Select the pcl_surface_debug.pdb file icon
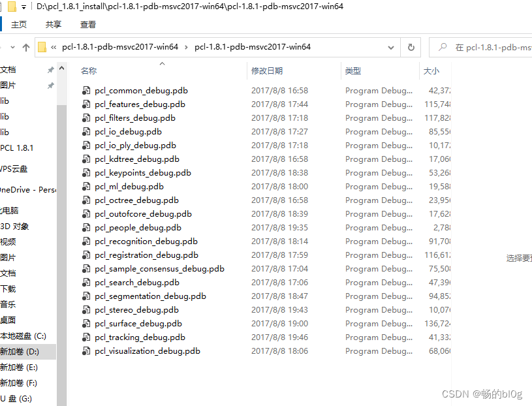This screenshot has height=406, width=532. coord(86,323)
